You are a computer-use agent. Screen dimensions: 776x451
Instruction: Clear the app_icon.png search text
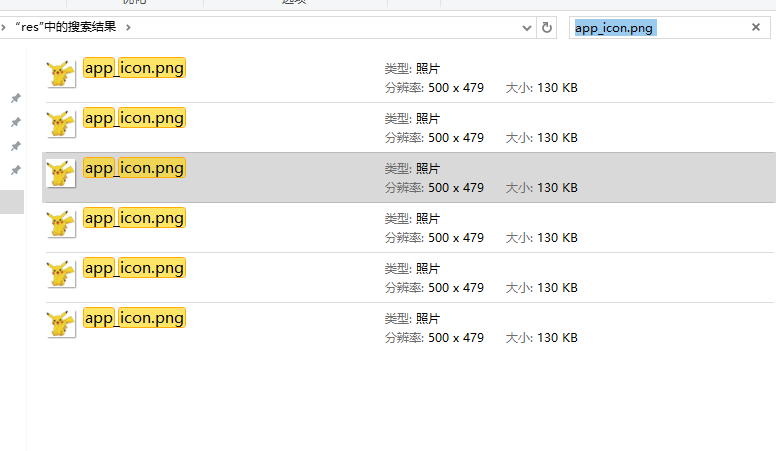click(756, 27)
